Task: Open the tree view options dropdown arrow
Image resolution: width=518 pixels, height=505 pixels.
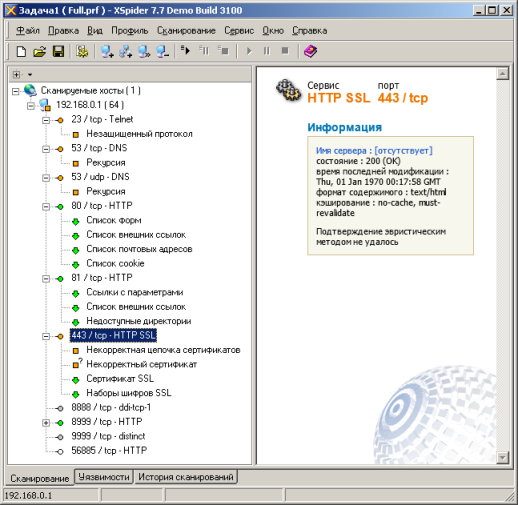Action: click(x=30, y=75)
